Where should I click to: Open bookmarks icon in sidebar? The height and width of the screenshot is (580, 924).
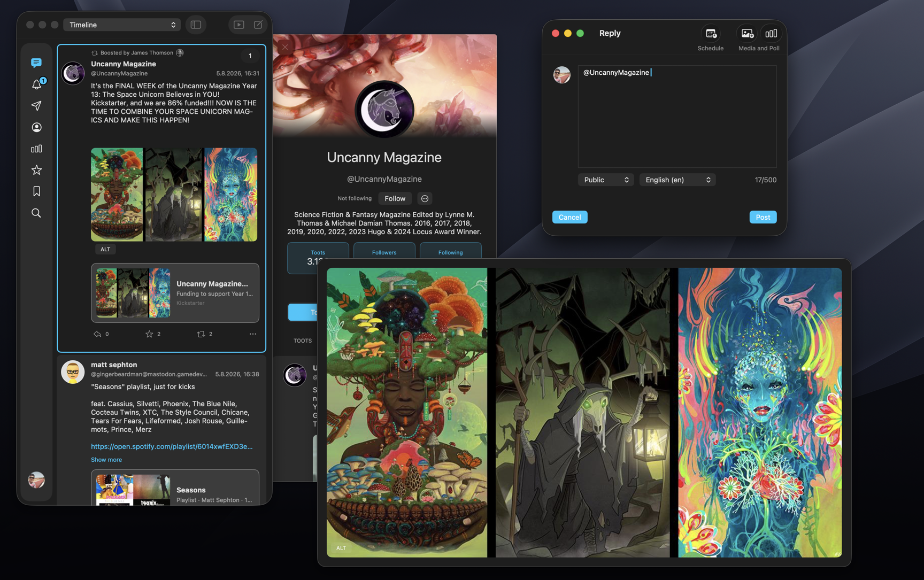coord(36,191)
